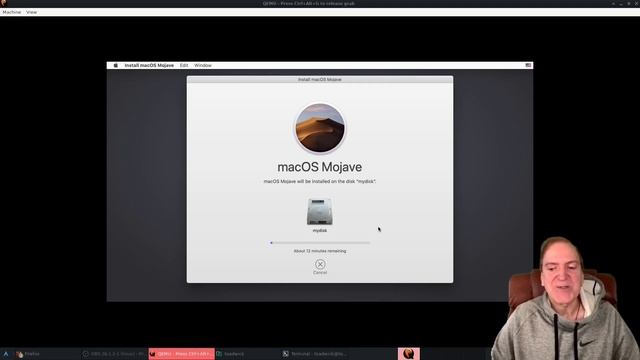The width and height of the screenshot is (640, 360).
Task: Open the Edit menu in the installer
Action: [x=184, y=65]
